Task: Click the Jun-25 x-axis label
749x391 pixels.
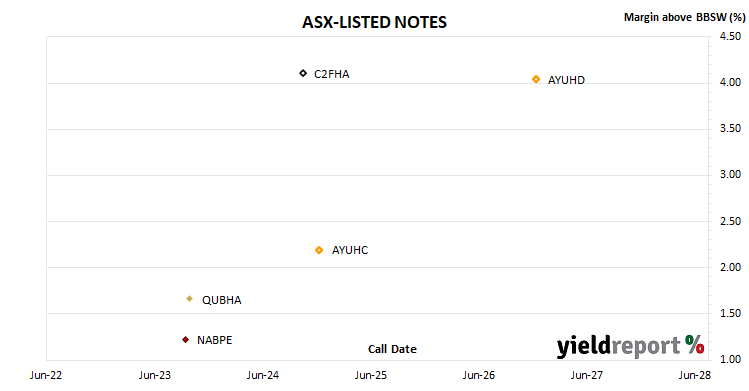Action: tap(371, 375)
